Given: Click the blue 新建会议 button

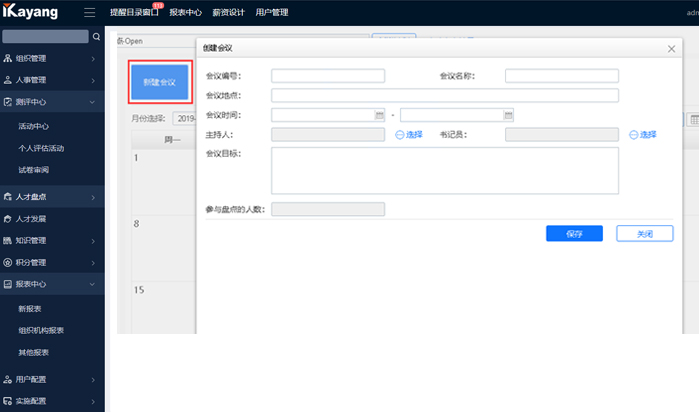Looking at the screenshot, I should click(159, 82).
